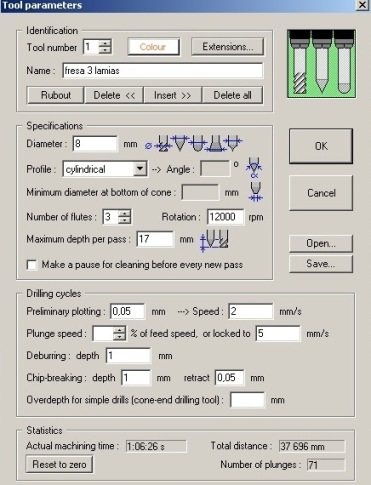Click the Save... button

point(321,264)
